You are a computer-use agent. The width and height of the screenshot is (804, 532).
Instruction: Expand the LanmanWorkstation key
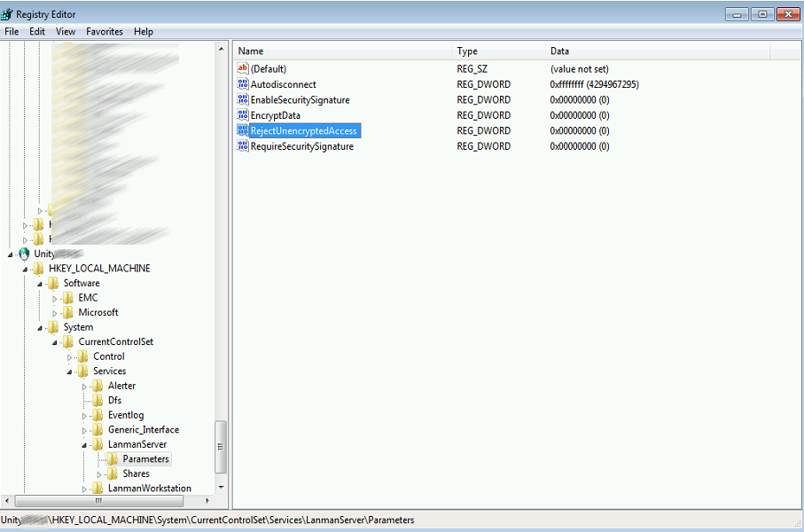(84, 489)
